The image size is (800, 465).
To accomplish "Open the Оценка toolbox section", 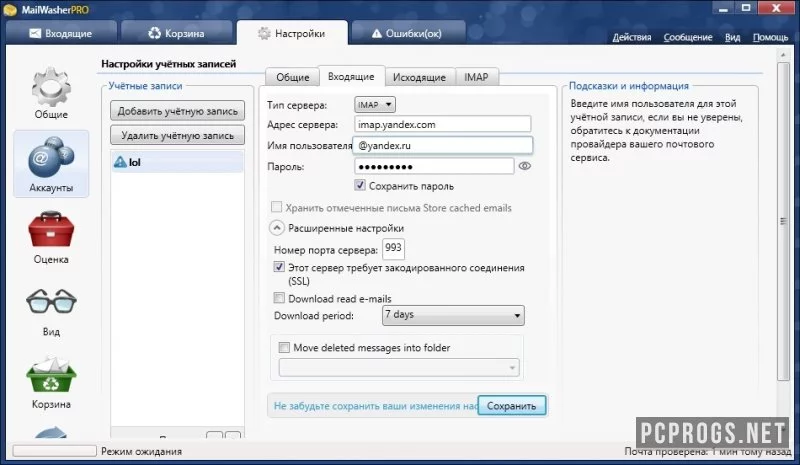I will (x=51, y=237).
